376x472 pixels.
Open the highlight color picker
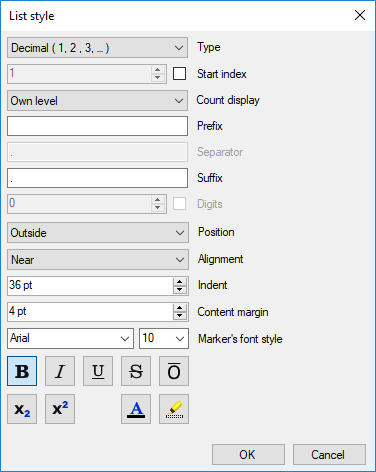(x=174, y=409)
